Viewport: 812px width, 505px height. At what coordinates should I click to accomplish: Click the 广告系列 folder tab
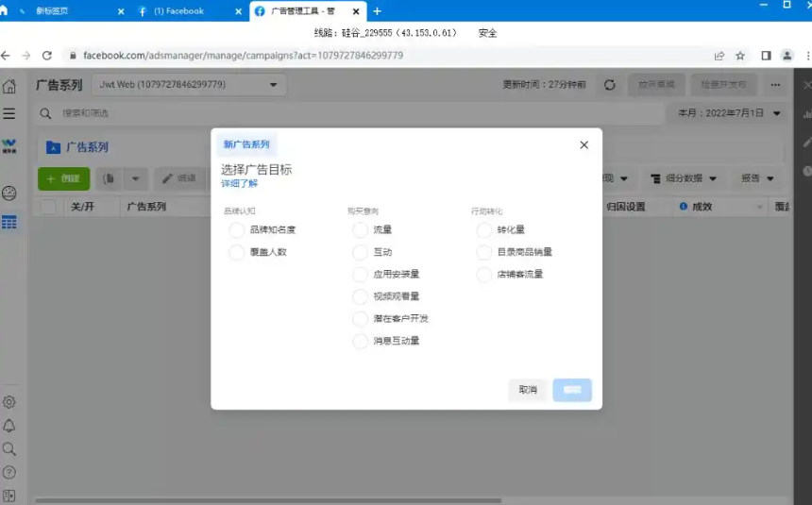click(x=76, y=147)
